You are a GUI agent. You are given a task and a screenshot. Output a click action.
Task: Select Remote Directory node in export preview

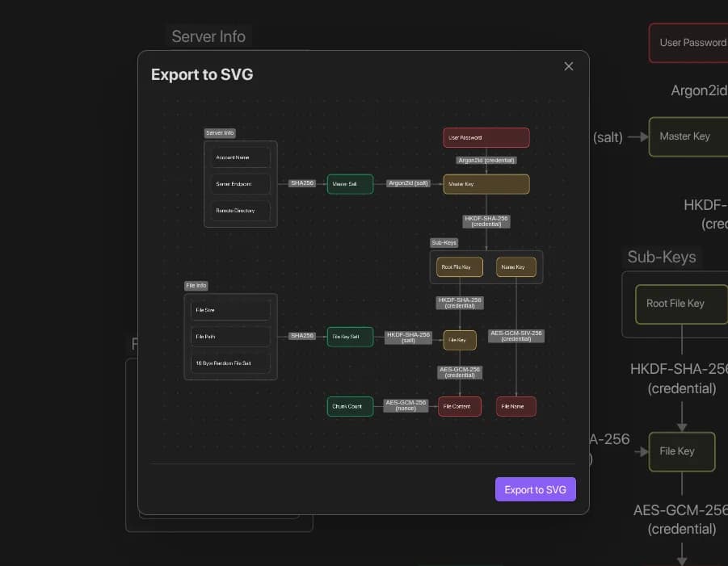[x=240, y=211]
